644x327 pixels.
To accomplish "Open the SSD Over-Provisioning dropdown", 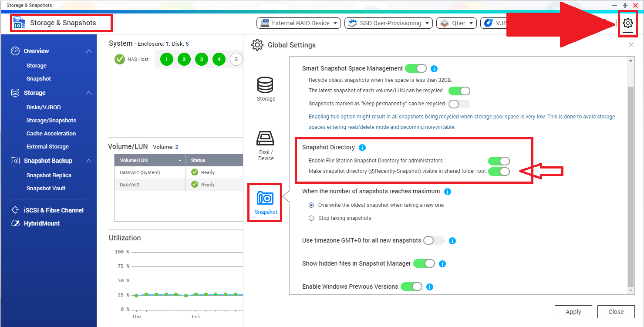I will click(388, 23).
